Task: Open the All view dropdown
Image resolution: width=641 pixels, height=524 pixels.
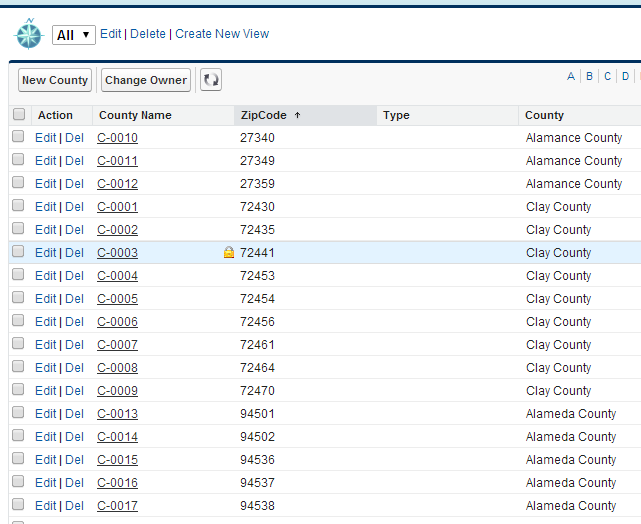Action: click(x=74, y=35)
